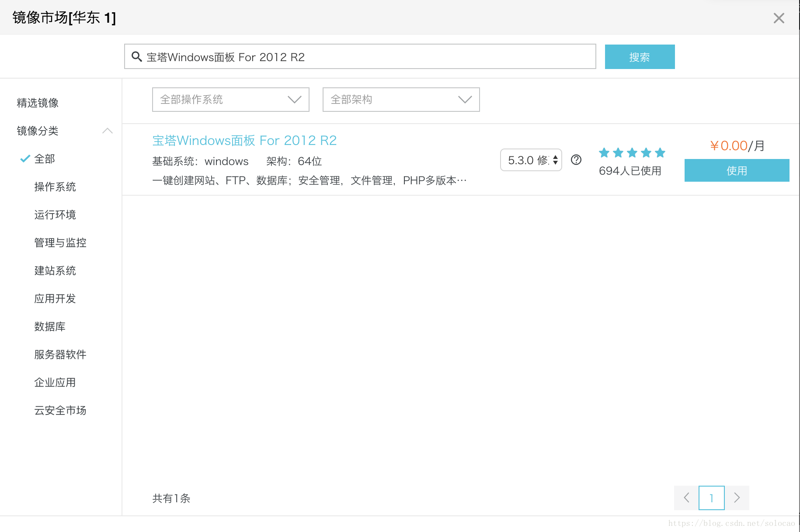Focus the image search input field
The width and height of the screenshot is (800, 532).
(x=360, y=56)
